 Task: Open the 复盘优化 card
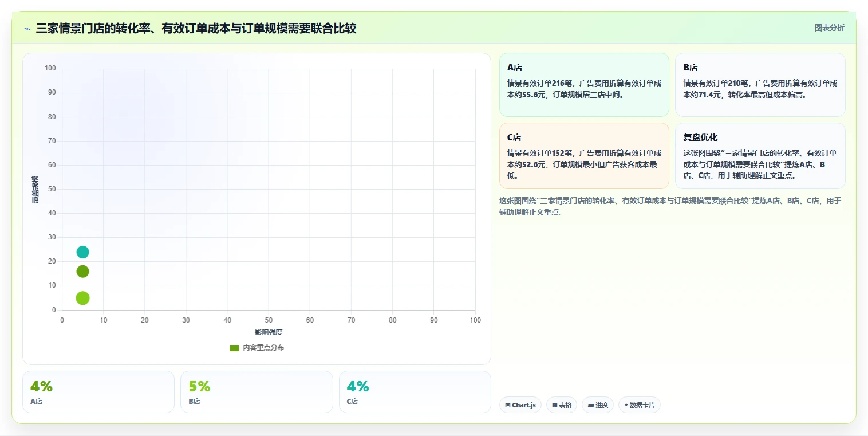[x=760, y=156]
